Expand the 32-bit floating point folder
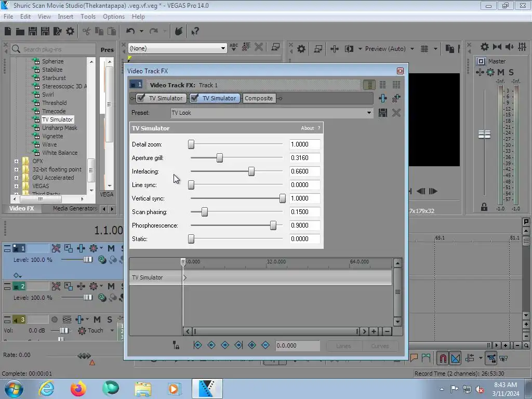Image resolution: width=532 pixels, height=399 pixels. [16, 169]
